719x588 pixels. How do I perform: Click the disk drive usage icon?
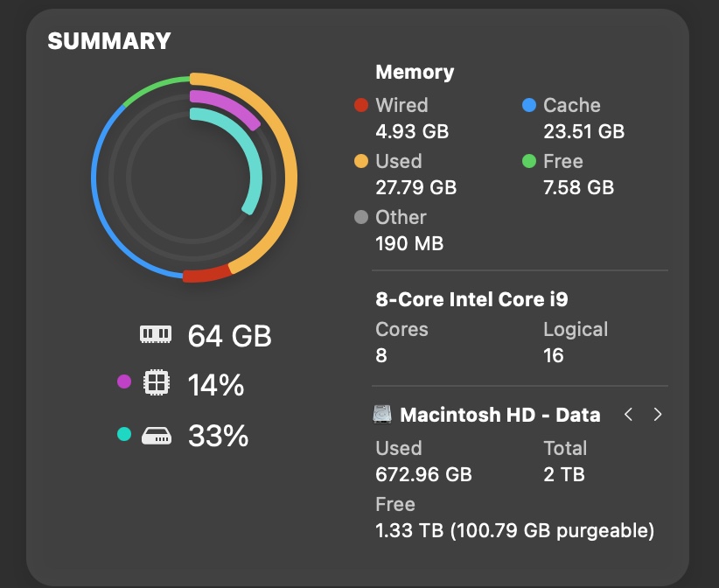pos(157,435)
